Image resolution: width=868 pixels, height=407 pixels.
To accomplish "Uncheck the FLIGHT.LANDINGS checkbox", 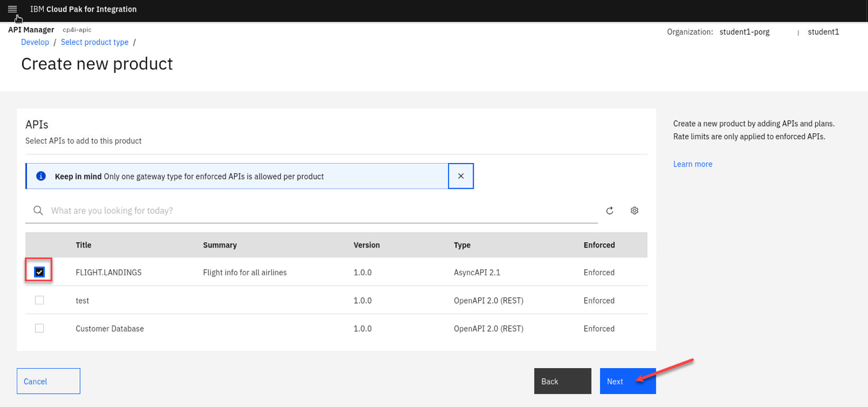I will 40,272.
